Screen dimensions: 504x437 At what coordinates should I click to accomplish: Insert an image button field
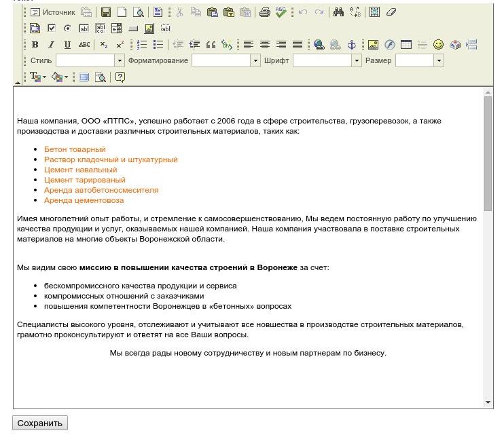coord(149,28)
